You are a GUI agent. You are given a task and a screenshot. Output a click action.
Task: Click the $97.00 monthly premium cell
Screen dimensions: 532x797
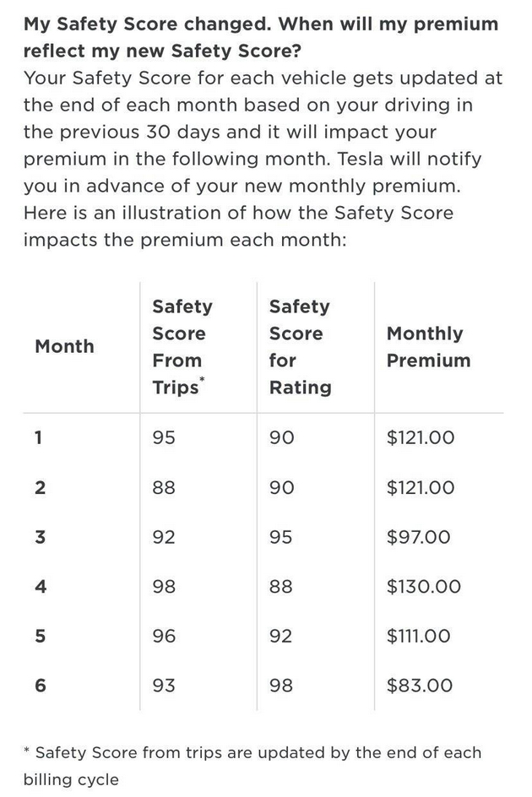(x=418, y=537)
